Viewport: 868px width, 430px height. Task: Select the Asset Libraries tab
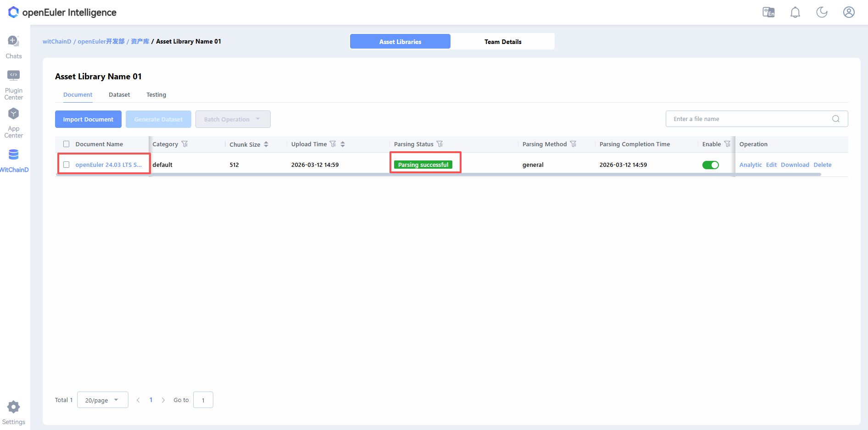pyautogui.click(x=400, y=41)
